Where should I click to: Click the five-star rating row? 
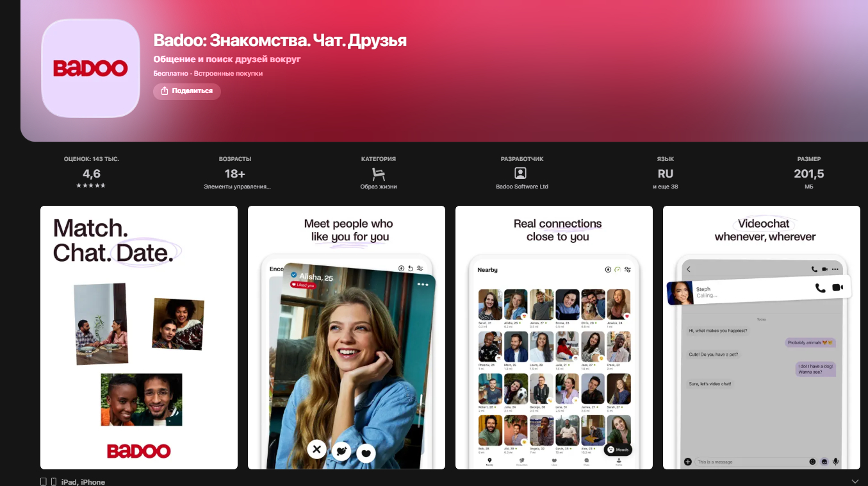coord(92,186)
